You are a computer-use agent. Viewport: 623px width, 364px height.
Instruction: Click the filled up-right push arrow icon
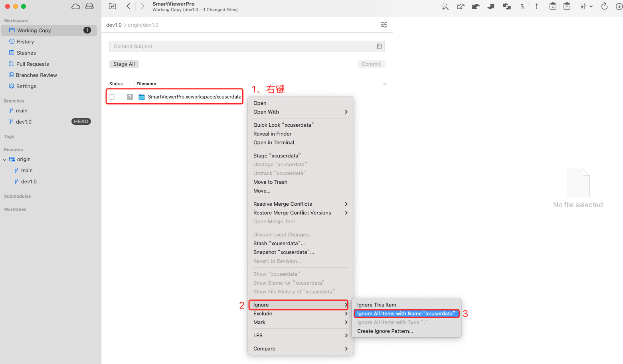click(491, 6)
